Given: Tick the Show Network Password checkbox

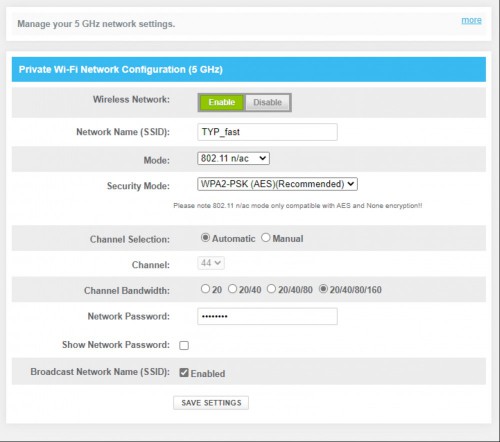Looking at the screenshot, I should 184,345.
